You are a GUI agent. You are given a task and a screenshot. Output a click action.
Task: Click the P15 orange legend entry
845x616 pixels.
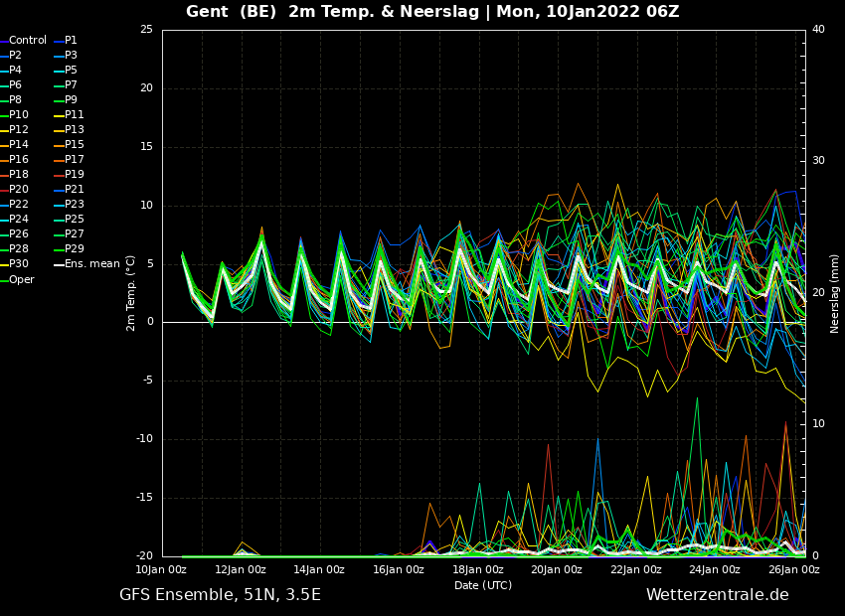point(69,145)
